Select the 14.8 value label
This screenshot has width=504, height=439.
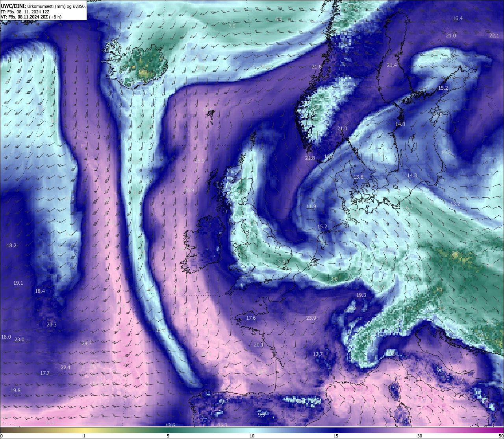(x=400, y=124)
